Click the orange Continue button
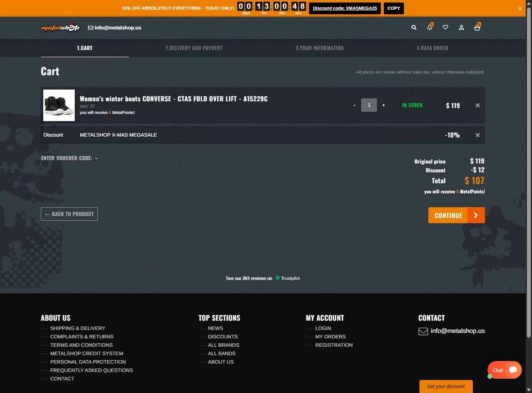 (x=456, y=215)
